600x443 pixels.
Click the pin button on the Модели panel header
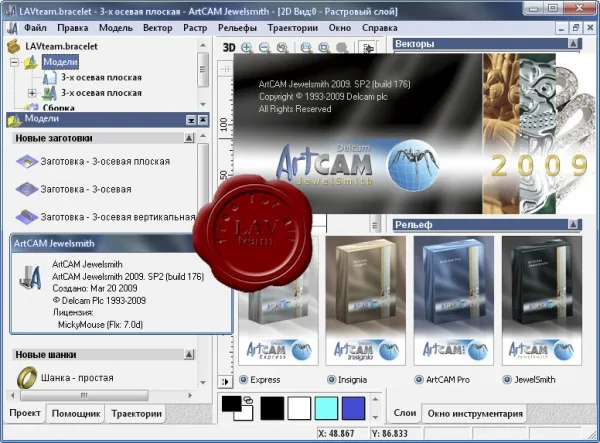point(203,120)
